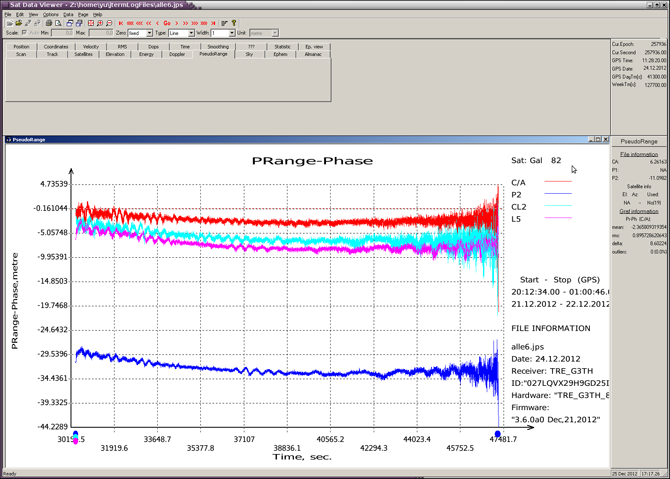Switch to the Sky tab
The height and width of the screenshot is (479, 670).
[249, 54]
